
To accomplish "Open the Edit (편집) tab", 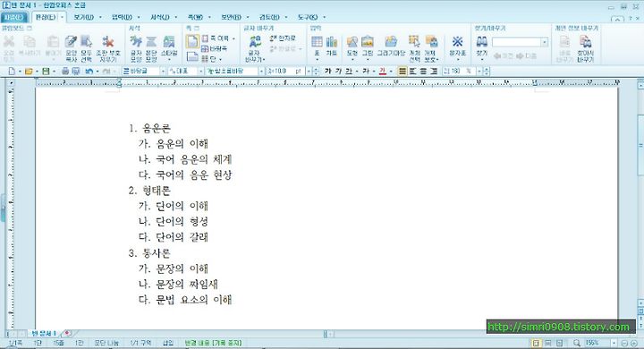I will pyautogui.click(x=46, y=17).
